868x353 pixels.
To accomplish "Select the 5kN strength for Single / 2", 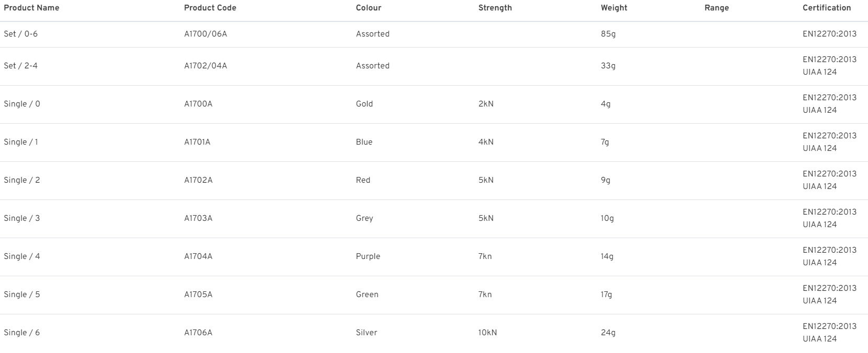I will (486, 180).
